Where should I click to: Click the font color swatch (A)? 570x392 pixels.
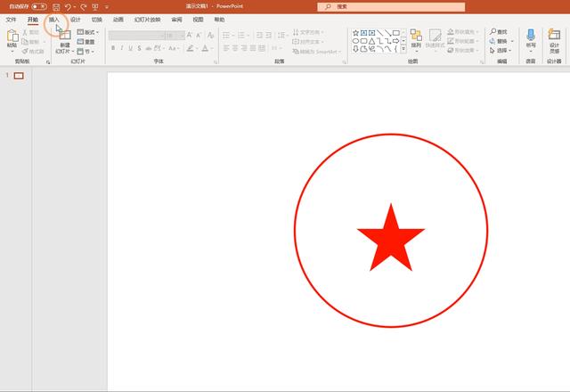[206, 48]
